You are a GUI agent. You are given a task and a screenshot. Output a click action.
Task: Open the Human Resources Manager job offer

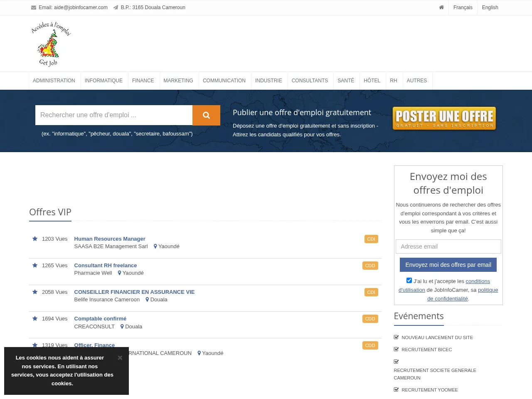click(110, 239)
